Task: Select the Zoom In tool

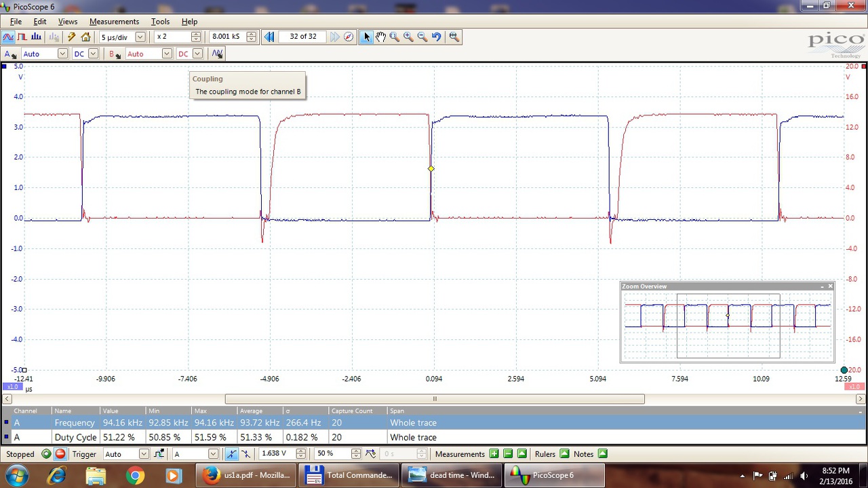Action: point(408,37)
